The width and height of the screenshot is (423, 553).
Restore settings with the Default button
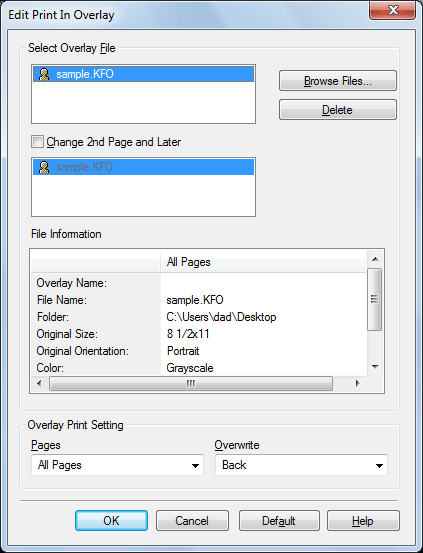click(x=279, y=521)
